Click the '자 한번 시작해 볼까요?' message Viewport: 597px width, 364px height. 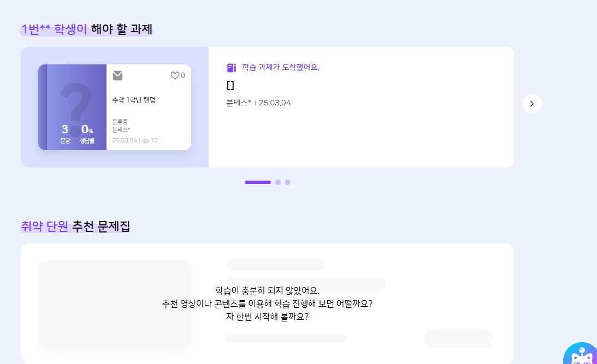[x=267, y=316]
